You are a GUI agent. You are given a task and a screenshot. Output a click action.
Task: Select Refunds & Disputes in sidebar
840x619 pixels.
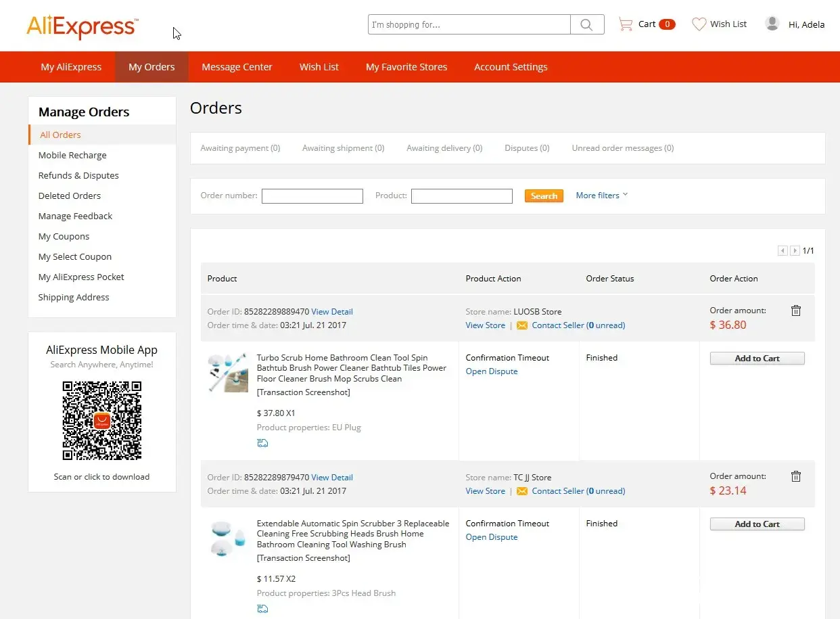pos(78,175)
